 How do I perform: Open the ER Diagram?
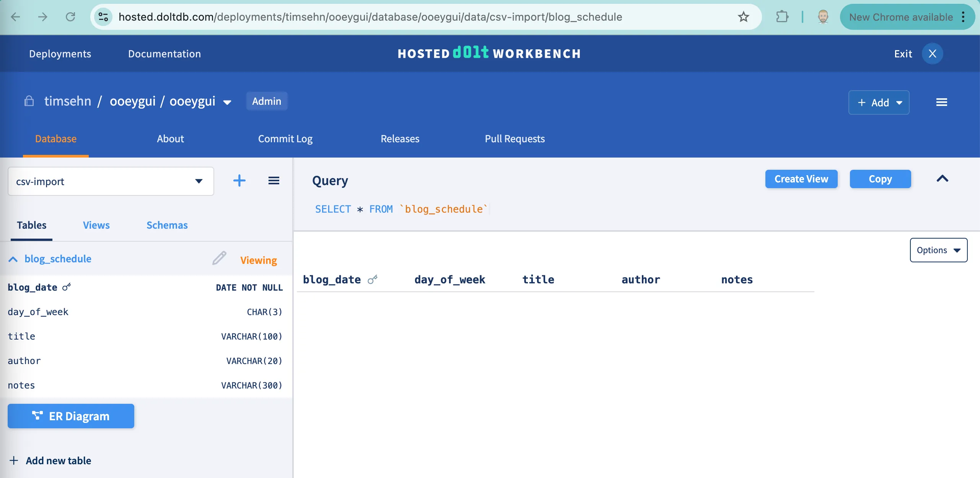click(x=71, y=416)
